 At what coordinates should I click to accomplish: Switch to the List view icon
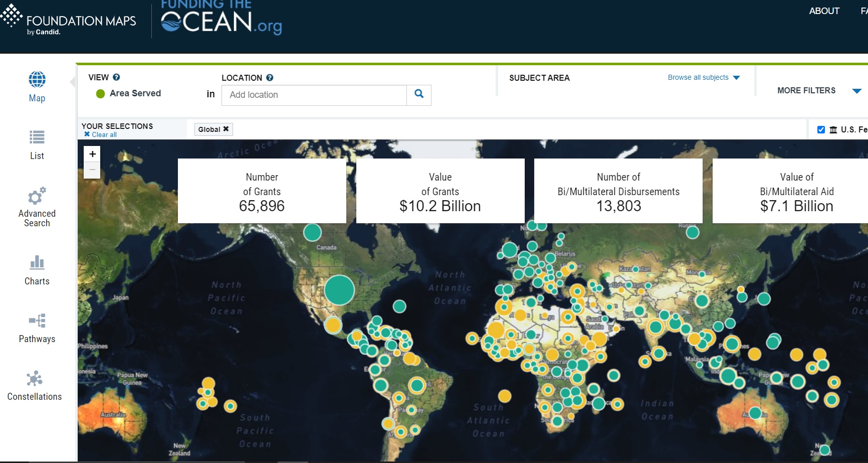pyautogui.click(x=37, y=137)
